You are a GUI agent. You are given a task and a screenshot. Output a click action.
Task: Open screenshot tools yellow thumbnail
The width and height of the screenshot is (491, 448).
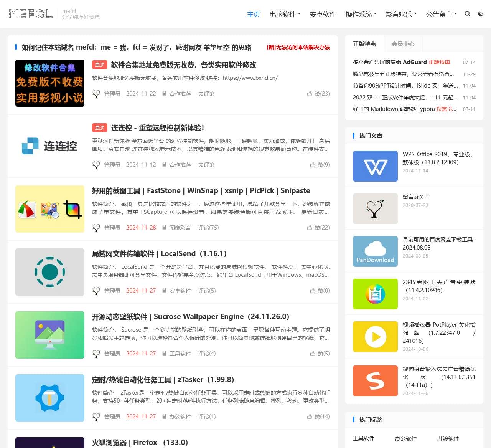click(50, 209)
